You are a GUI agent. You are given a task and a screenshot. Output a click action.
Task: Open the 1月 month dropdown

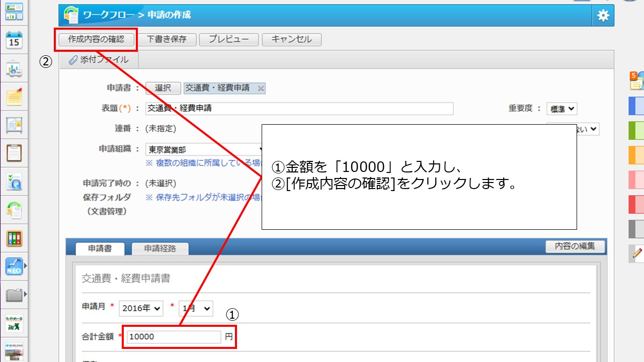(196, 309)
